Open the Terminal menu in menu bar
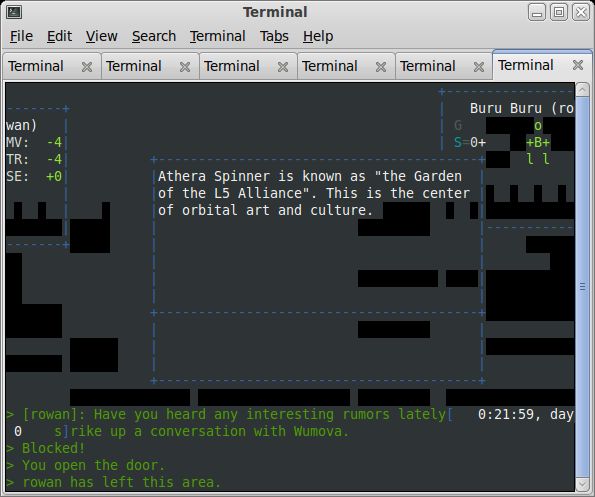595x497 pixels. click(x=217, y=36)
